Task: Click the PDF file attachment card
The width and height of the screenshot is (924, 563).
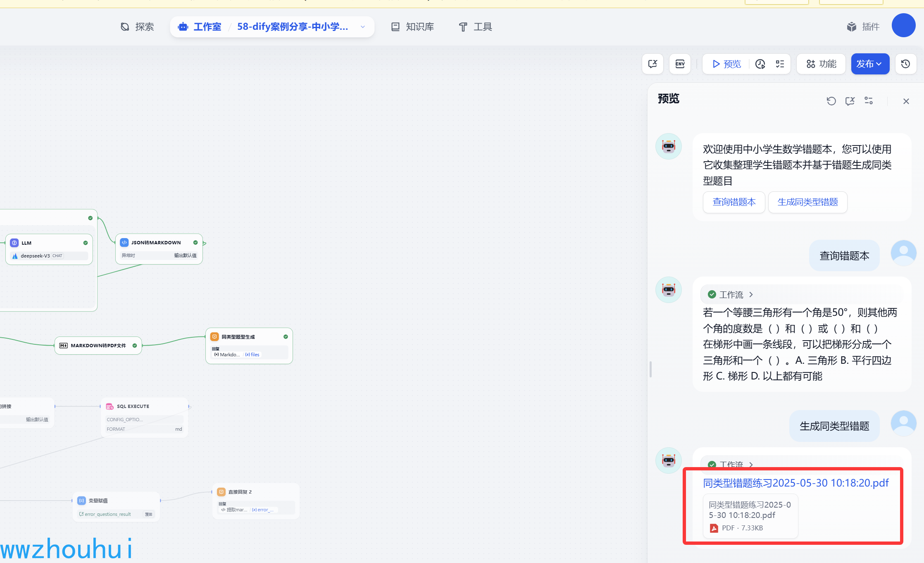Action: (x=750, y=516)
